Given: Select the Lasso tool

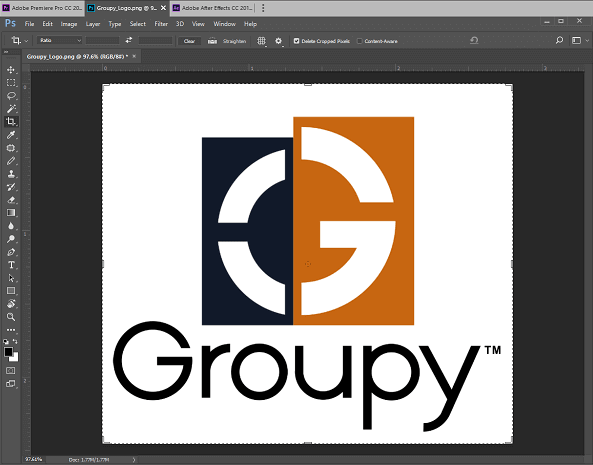Looking at the screenshot, I should (11, 96).
